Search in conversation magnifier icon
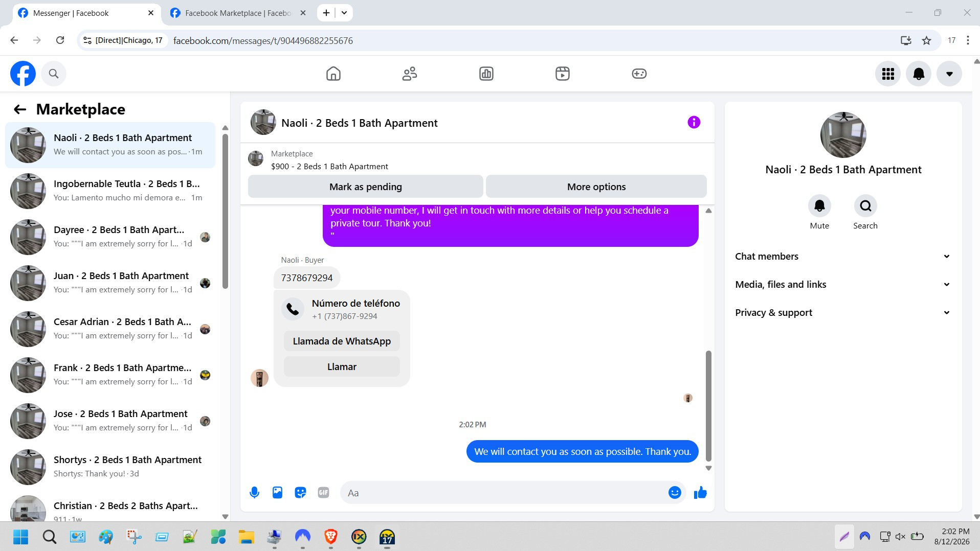 pos(865,206)
